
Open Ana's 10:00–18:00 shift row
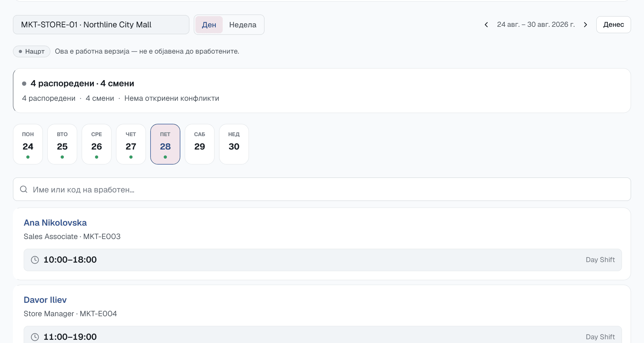(x=323, y=260)
